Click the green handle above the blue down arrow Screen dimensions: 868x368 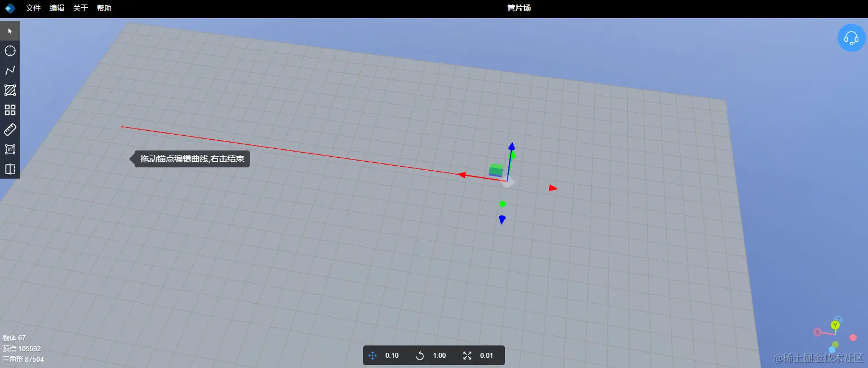[x=502, y=204]
